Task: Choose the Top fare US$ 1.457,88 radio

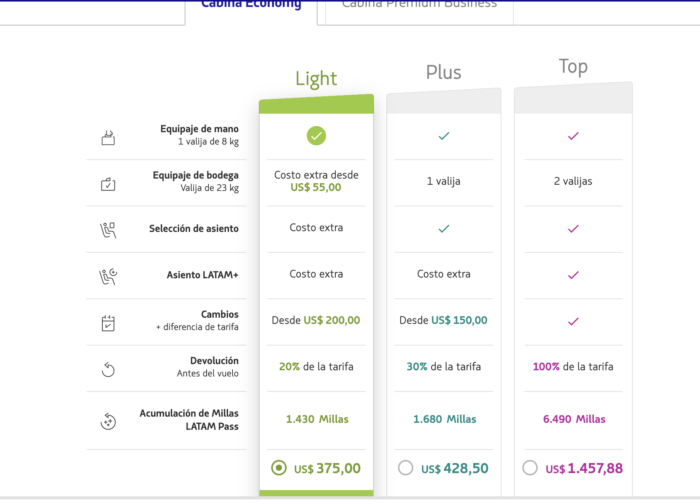Action: tap(530, 468)
